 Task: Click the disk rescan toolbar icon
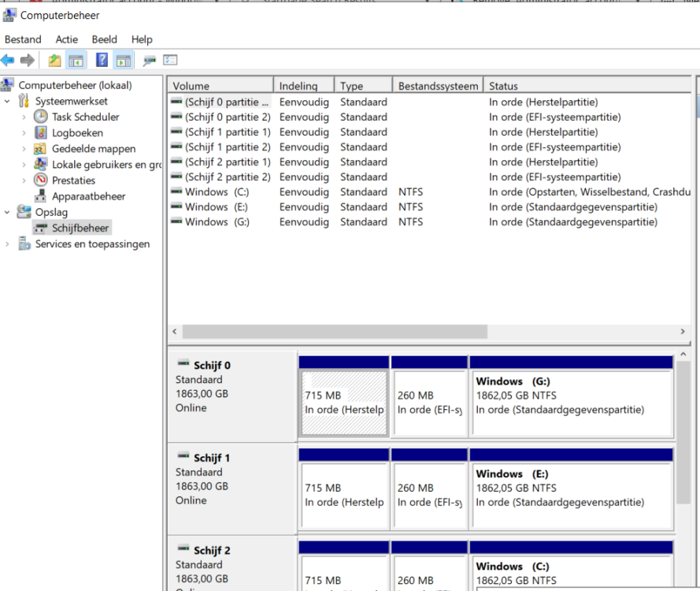(x=149, y=61)
